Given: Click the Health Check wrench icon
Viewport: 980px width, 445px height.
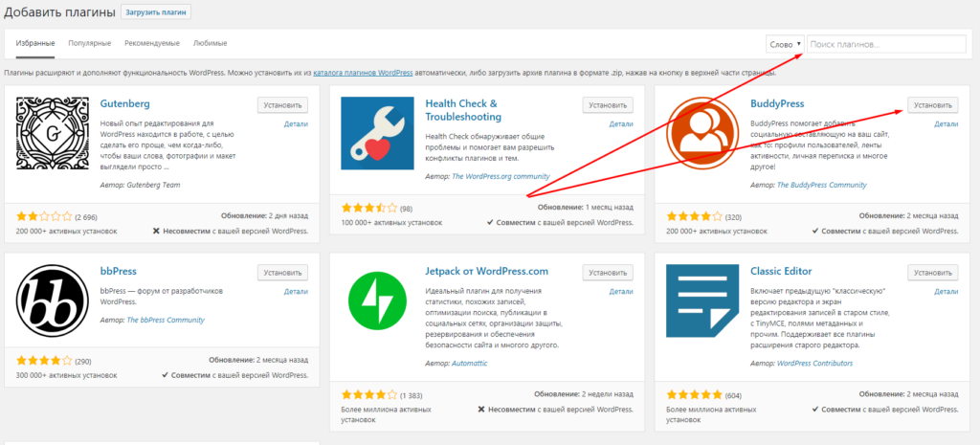Looking at the screenshot, I should (377, 133).
